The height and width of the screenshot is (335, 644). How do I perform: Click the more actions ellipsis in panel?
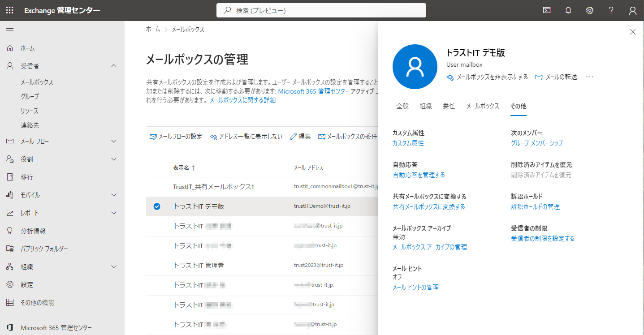590,77
